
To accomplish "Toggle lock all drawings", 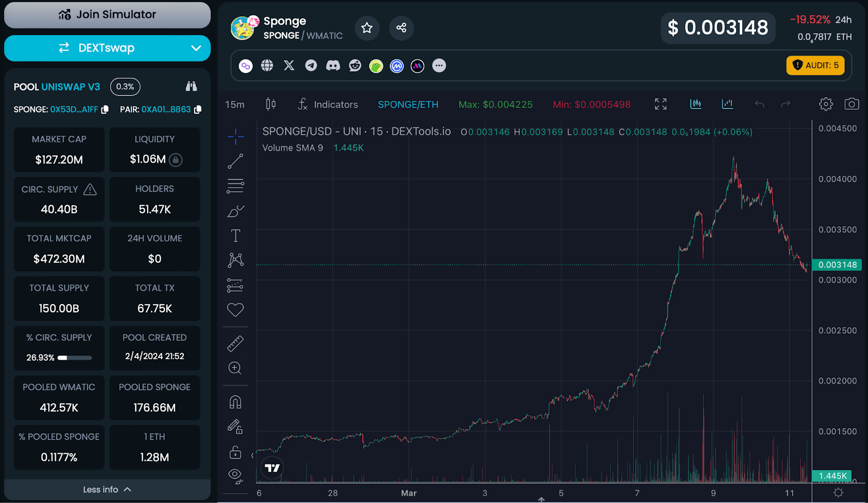I will [235, 451].
